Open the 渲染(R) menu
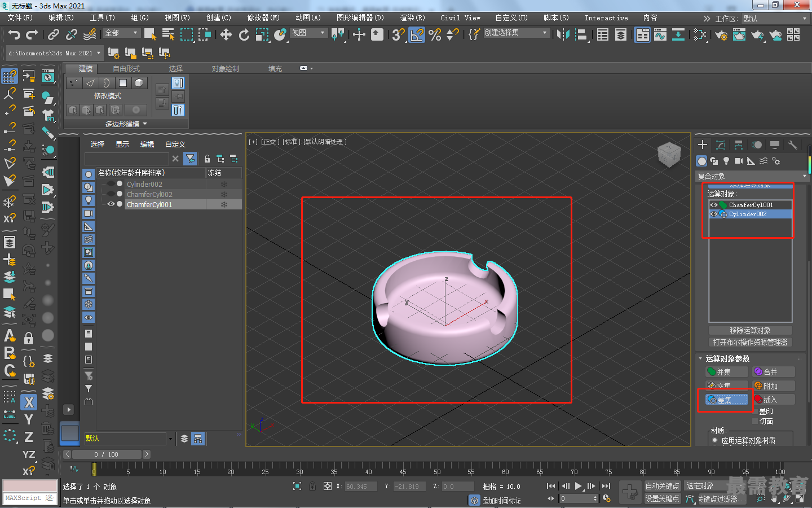Image resolution: width=812 pixels, height=508 pixels. 412,18
